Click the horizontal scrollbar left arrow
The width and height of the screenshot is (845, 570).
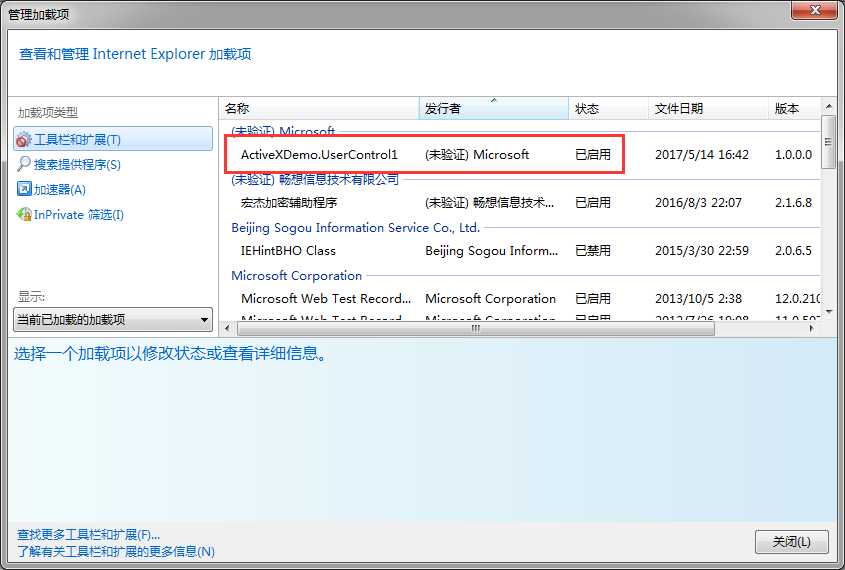click(227, 328)
